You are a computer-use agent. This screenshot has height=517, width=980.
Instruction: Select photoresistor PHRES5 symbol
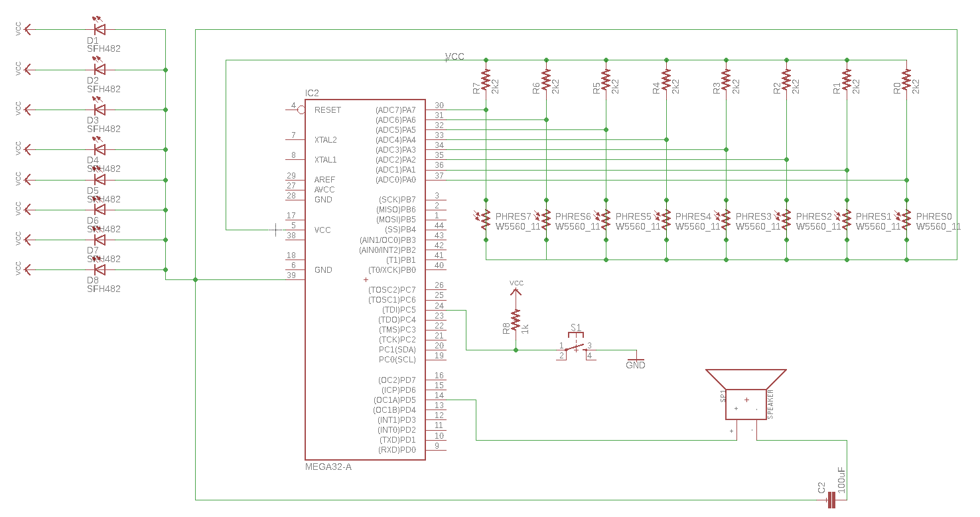click(602, 220)
